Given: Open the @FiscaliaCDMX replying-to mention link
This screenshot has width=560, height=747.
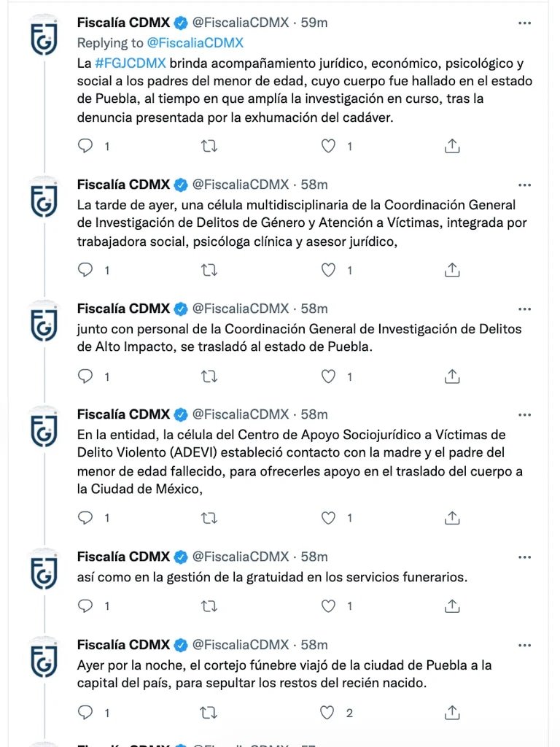Looking at the screenshot, I should click(195, 43).
